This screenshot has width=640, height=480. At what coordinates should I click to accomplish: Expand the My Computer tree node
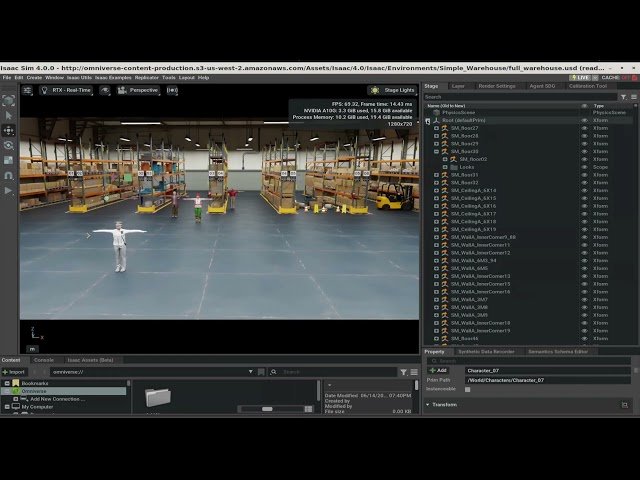click(7, 407)
